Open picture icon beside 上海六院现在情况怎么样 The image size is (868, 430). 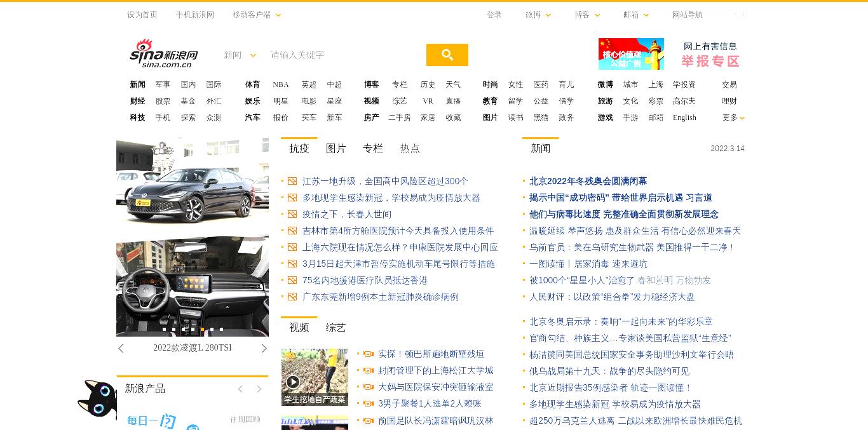pyautogui.click(x=292, y=247)
